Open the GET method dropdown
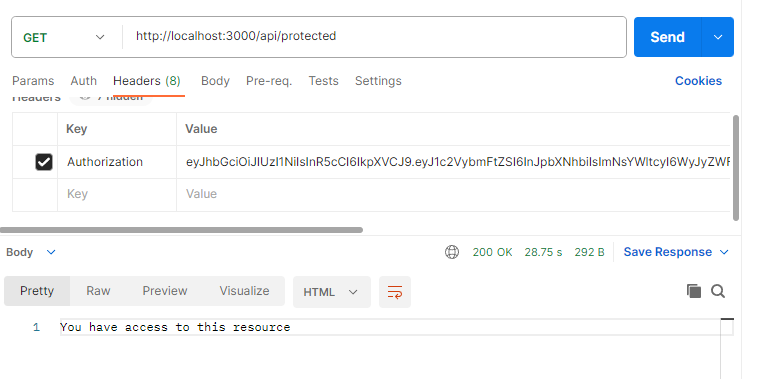 click(x=64, y=37)
